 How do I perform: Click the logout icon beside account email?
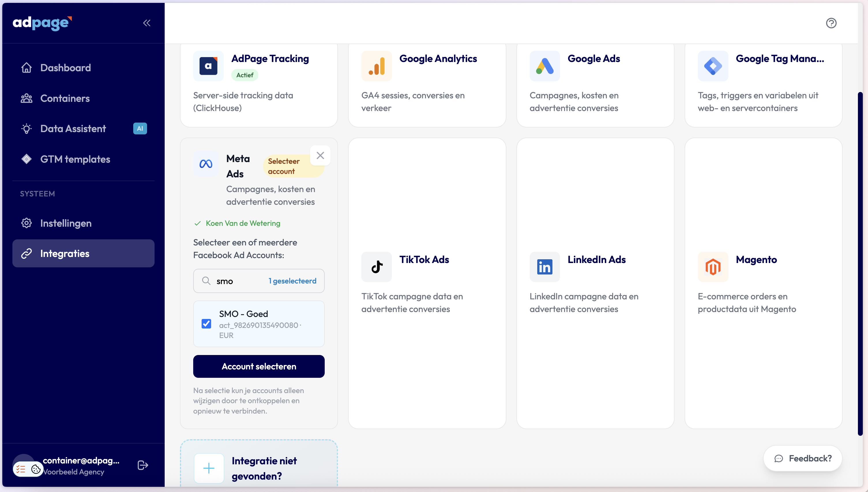click(142, 465)
